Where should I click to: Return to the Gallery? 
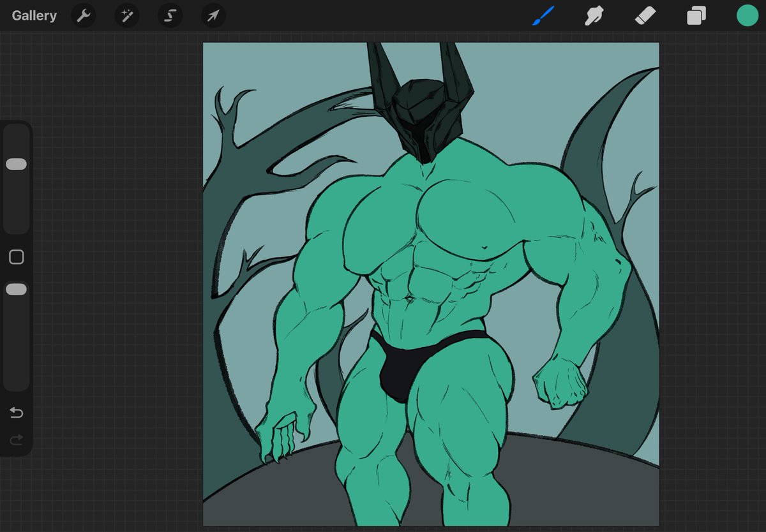click(x=34, y=16)
